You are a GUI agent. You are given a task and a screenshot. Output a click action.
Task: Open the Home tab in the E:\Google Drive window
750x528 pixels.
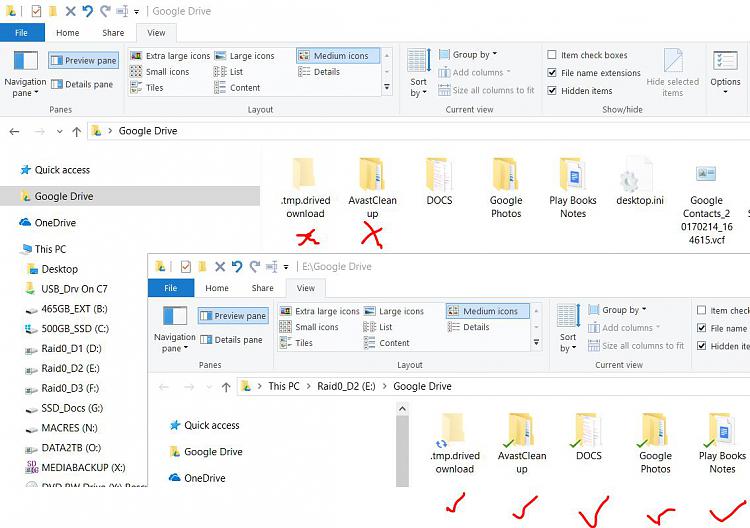(x=217, y=288)
